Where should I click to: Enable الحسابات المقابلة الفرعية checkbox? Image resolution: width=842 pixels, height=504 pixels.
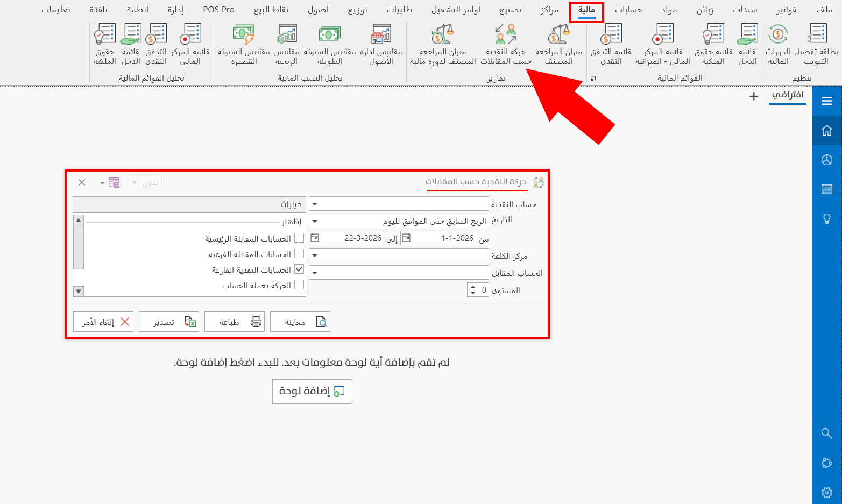tap(299, 254)
